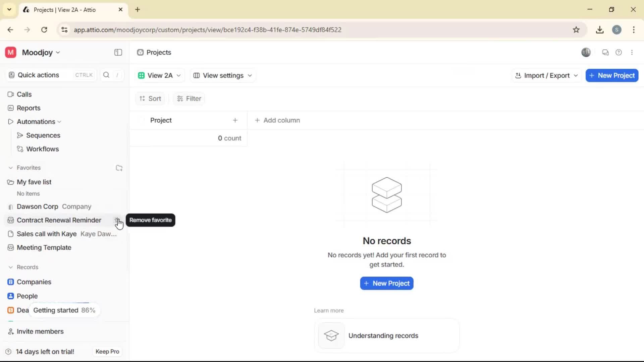
Task: Collapse the sidebar using the panel icon
Action: point(118,52)
